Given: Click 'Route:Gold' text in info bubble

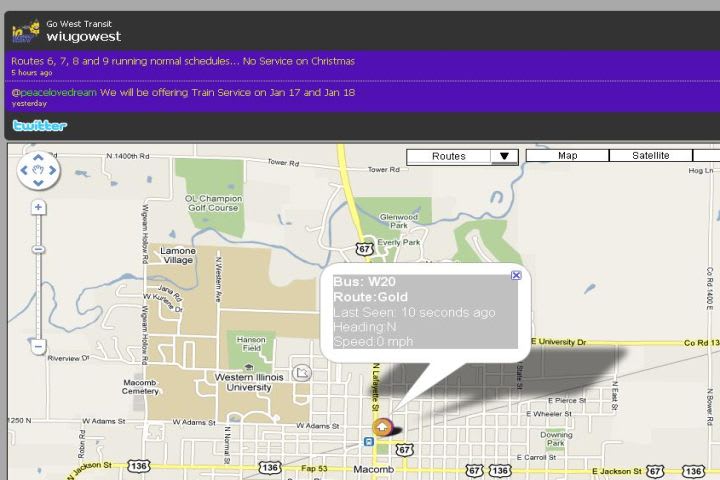Looking at the screenshot, I should pos(371,297).
